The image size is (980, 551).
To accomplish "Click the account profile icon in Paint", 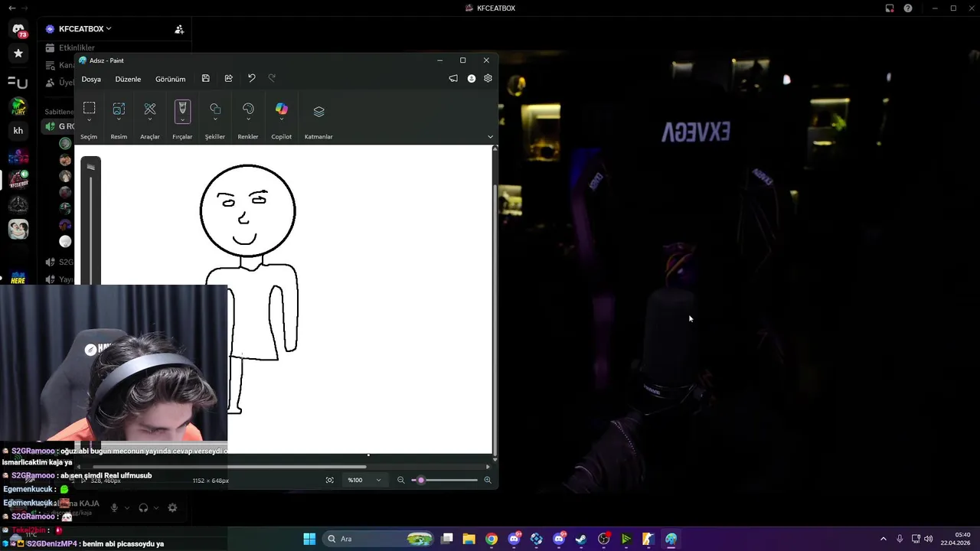I will 472,79.
